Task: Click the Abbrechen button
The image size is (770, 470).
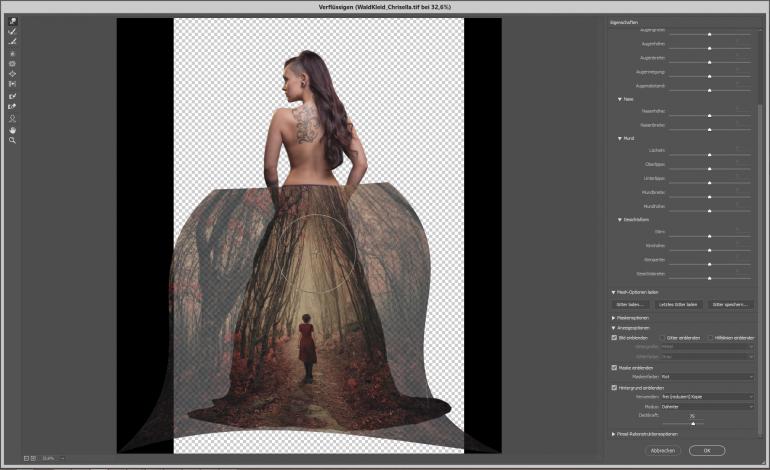Action: pos(662,450)
